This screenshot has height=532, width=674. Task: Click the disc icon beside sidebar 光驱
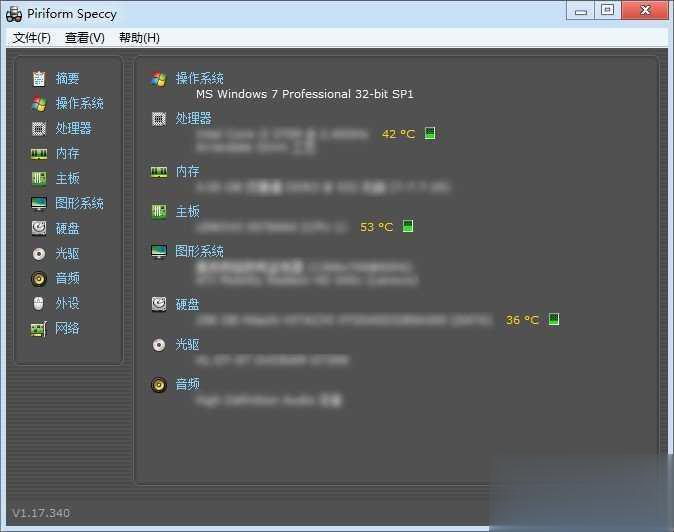pyautogui.click(x=39, y=254)
